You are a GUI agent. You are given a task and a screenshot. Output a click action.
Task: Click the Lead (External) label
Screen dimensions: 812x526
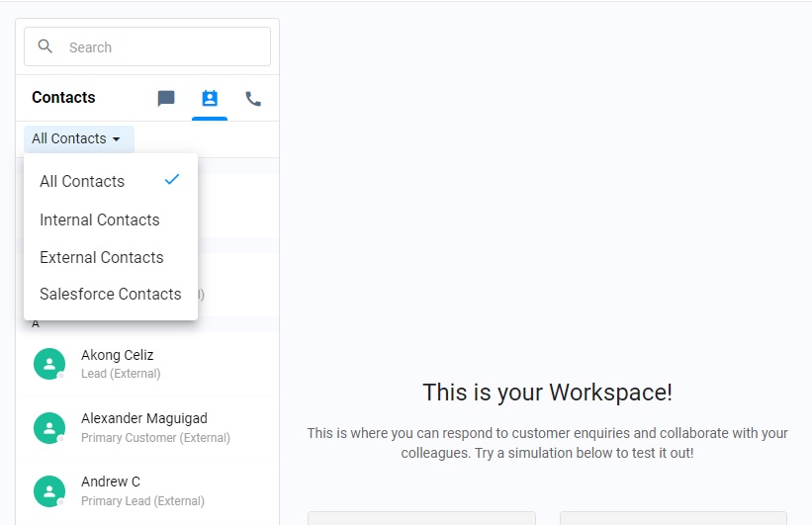point(121,374)
